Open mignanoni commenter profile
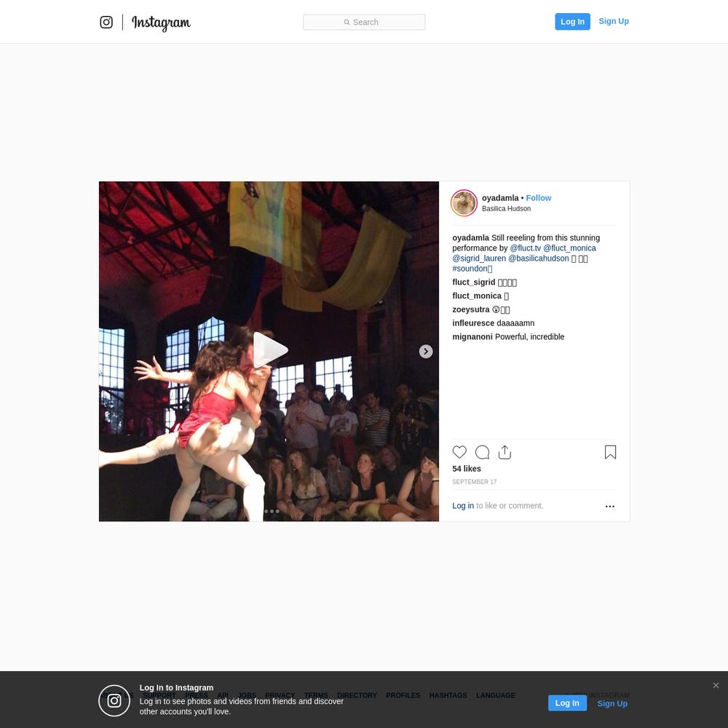 [472, 336]
